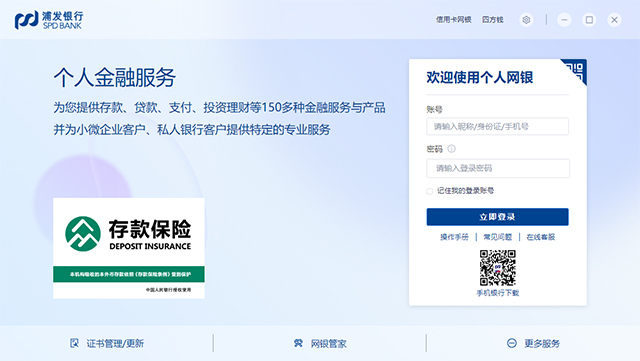This screenshot has height=361, width=640.
Task: Open 网银管家 at bottom
Action: 329,343
